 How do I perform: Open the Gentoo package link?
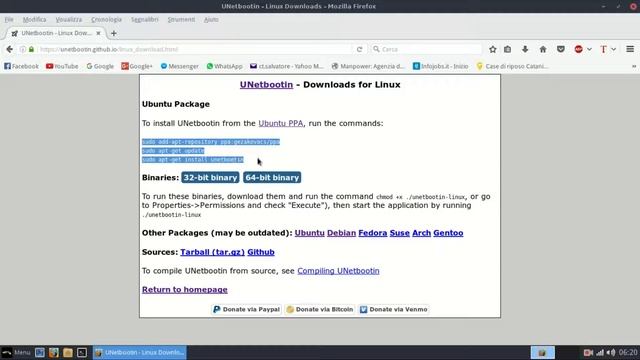click(448, 233)
